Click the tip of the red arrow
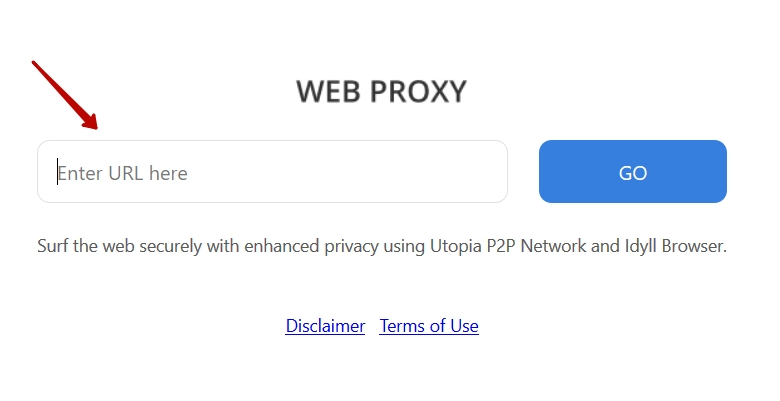Viewport: 780px width, 401px height. coord(95,126)
